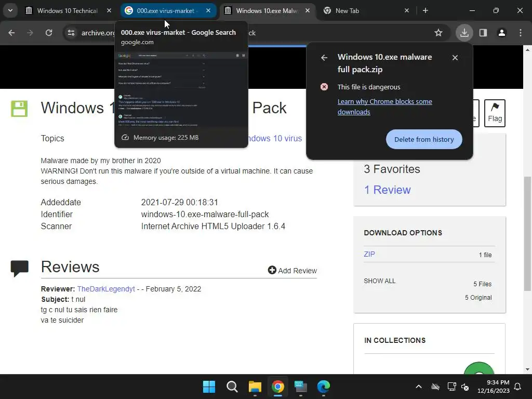Flag this archive item
This screenshot has width=532, height=399.
pos(495,113)
